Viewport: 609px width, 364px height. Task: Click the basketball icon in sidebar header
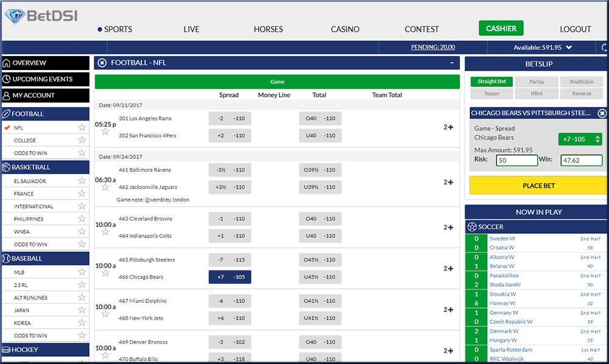(x=6, y=167)
